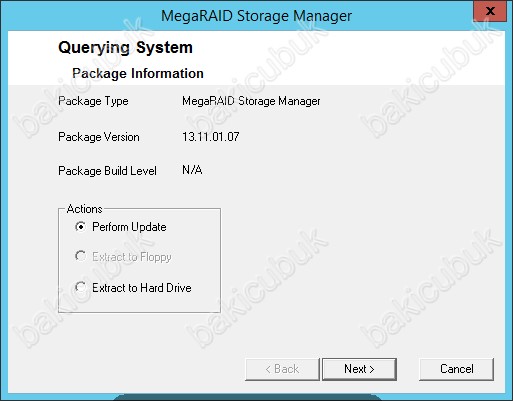Click the MegaRAID Storage Manager title bar

256,16
